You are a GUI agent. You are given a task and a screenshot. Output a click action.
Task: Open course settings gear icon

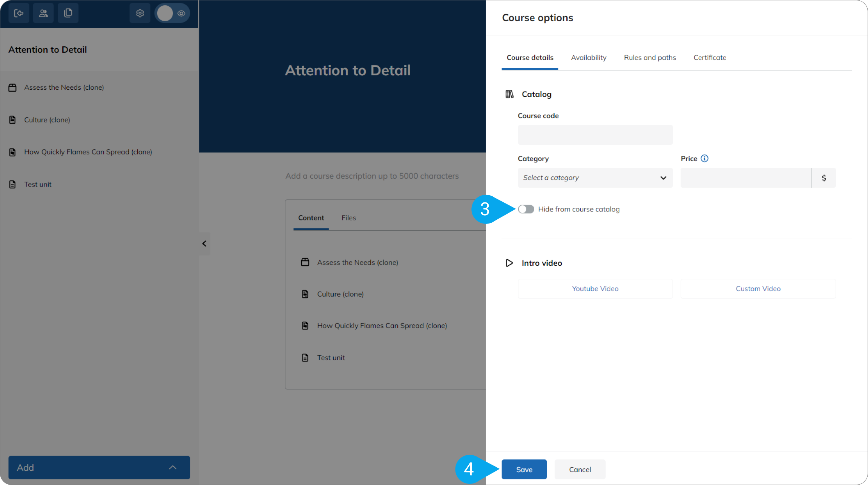point(140,14)
